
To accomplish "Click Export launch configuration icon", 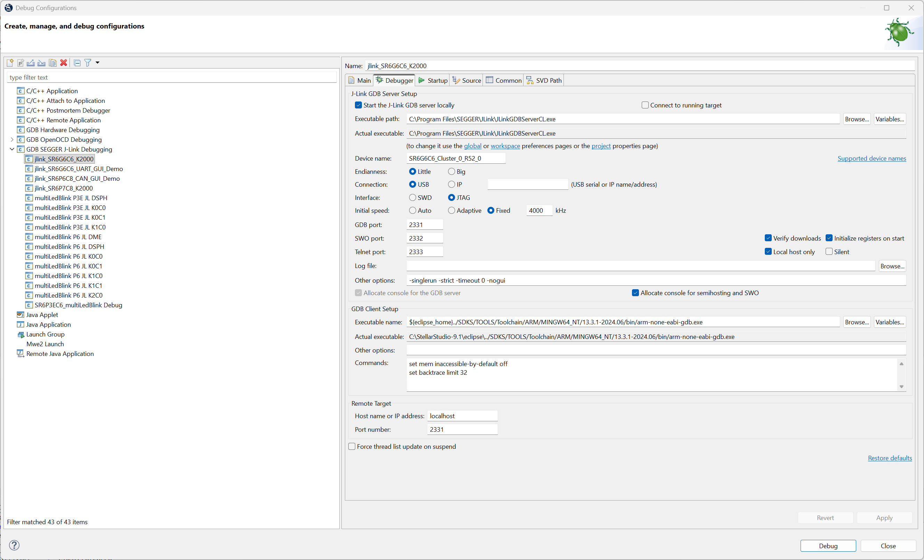I will 31,63.
